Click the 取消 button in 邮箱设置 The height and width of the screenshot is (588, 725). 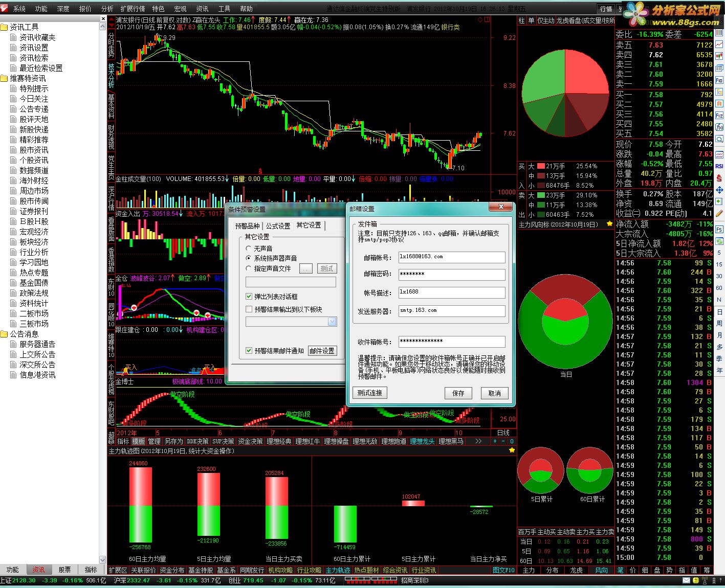[495, 393]
